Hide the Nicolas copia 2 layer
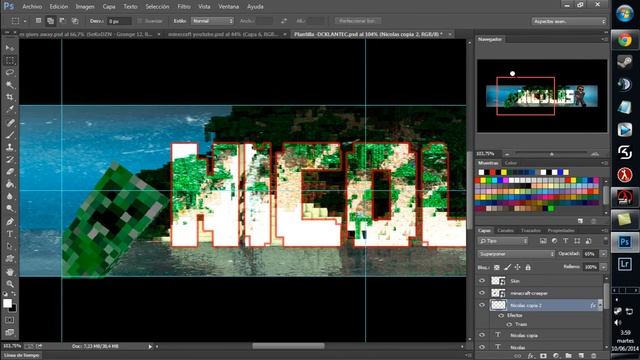This screenshot has height=360, width=640. point(482,305)
